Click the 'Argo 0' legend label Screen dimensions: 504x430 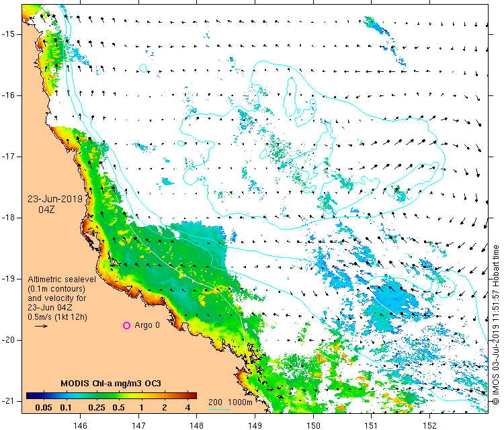pos(147,325)
